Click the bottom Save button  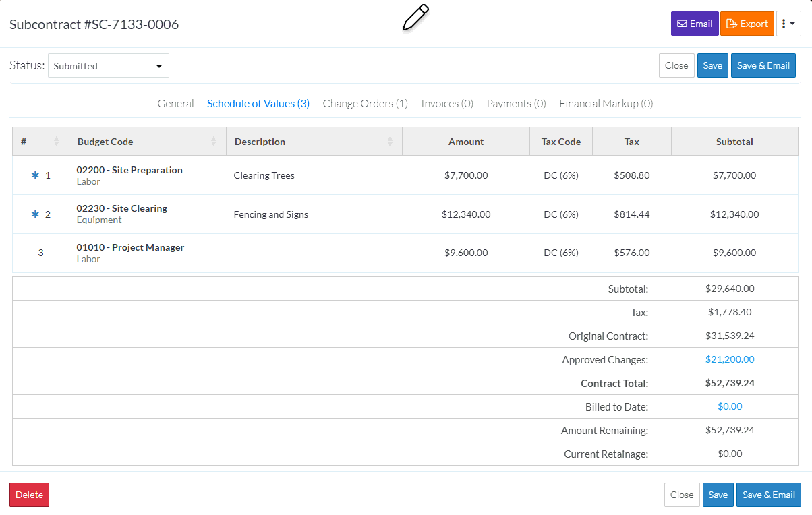click(x=718, y=495)
